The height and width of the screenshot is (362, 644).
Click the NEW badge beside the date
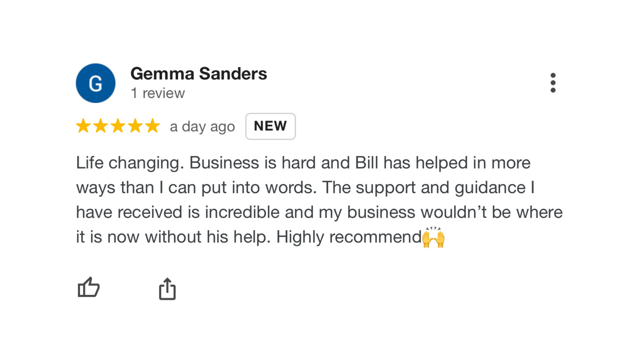pyautogui.click(x=270, y=126)
